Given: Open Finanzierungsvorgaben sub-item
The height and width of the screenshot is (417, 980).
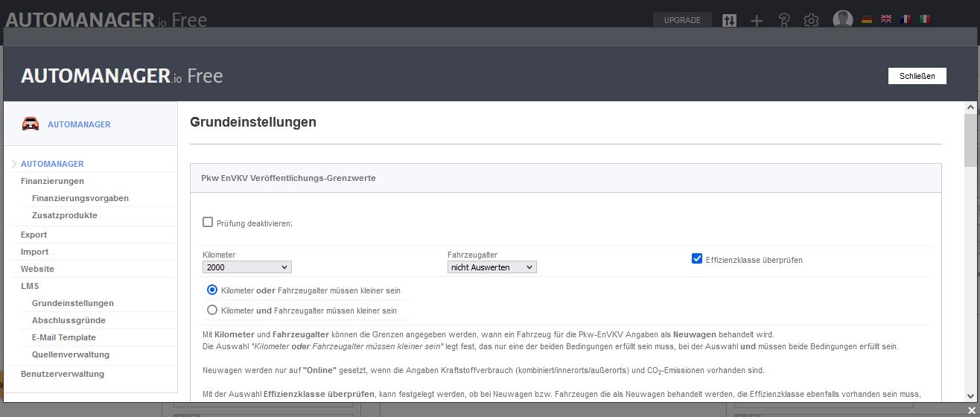Looking at the screenshot, I should (x=80, y=198).
